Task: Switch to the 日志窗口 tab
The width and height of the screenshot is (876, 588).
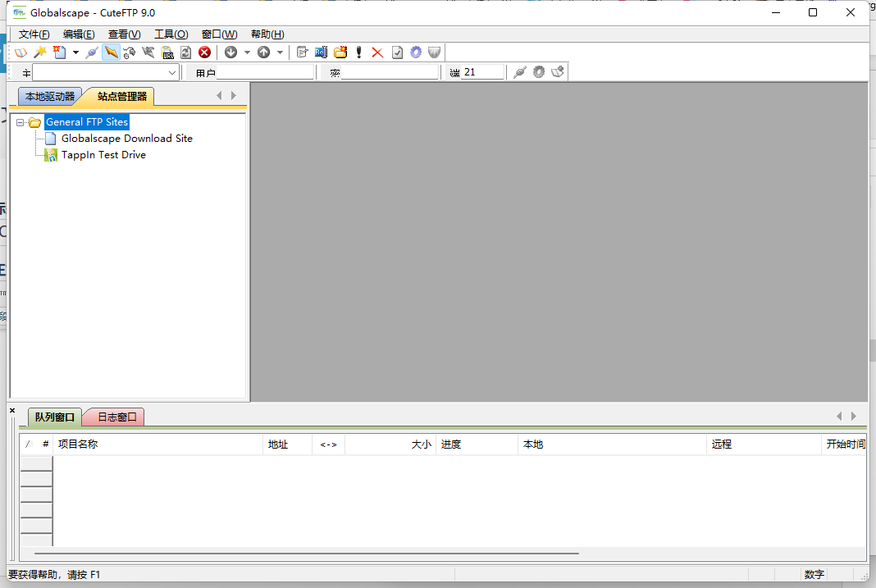Action: click(x=117, y=417)
